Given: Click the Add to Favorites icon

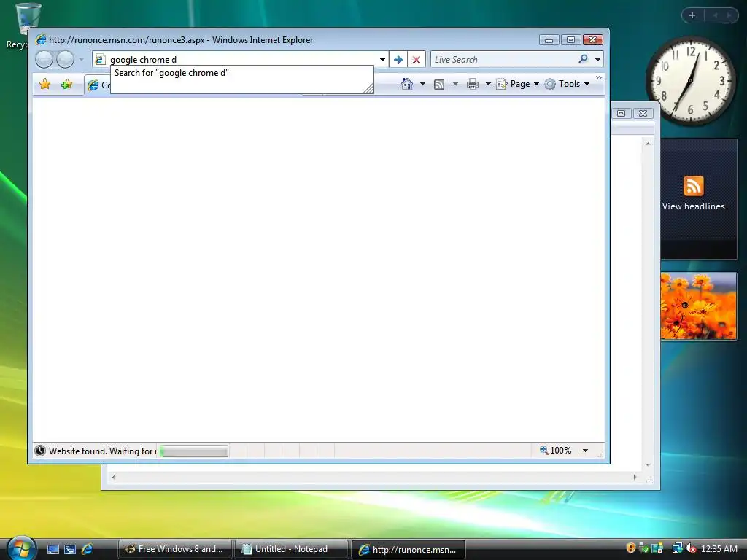Looking at the screenshot, I should [66, 85].
